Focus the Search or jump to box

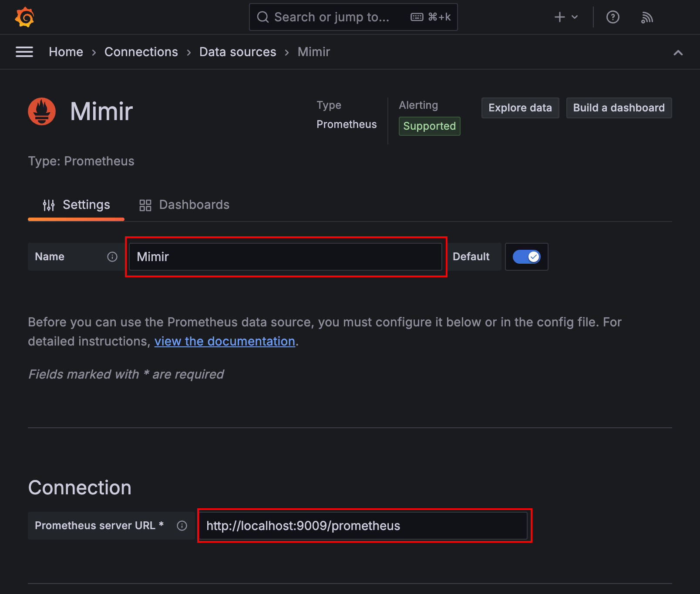click(x=353, y=17)
